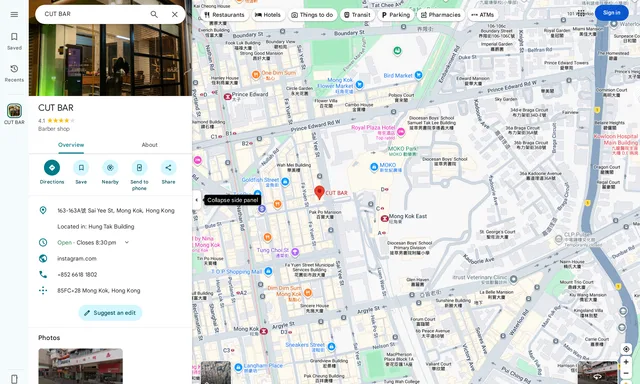Click Suggest an edit button

click(110, 313)
